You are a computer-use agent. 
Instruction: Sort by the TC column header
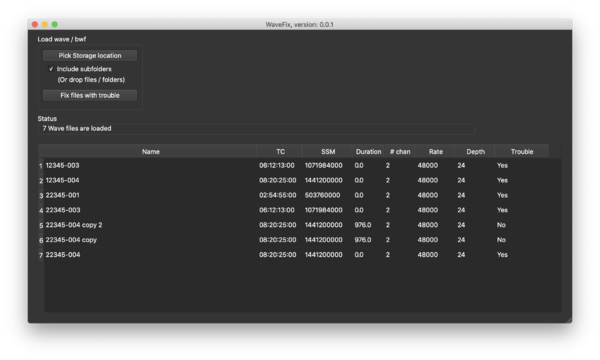click(x=280, y=151)
